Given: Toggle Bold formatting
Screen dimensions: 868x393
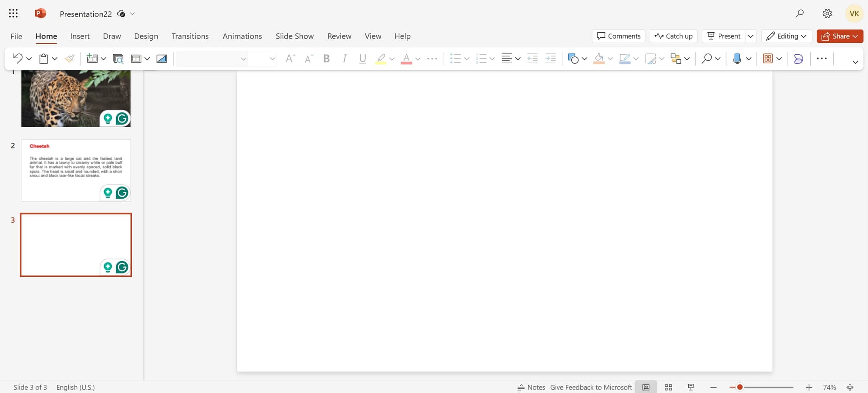Looking at the screenshot, I should point(326,59).
